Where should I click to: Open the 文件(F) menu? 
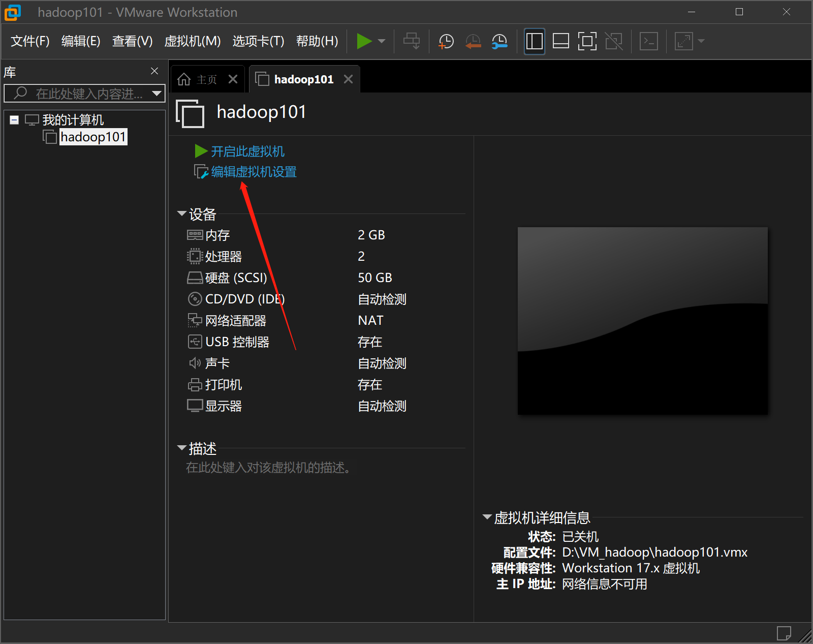click(x=30, y=41)
